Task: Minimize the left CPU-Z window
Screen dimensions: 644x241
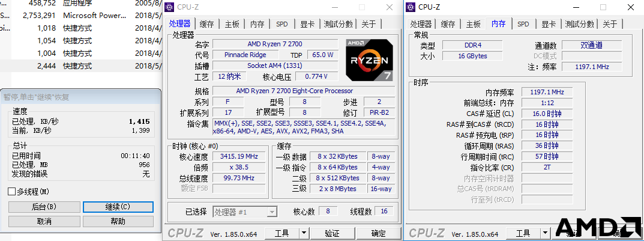Action: (x=336, y=7)
